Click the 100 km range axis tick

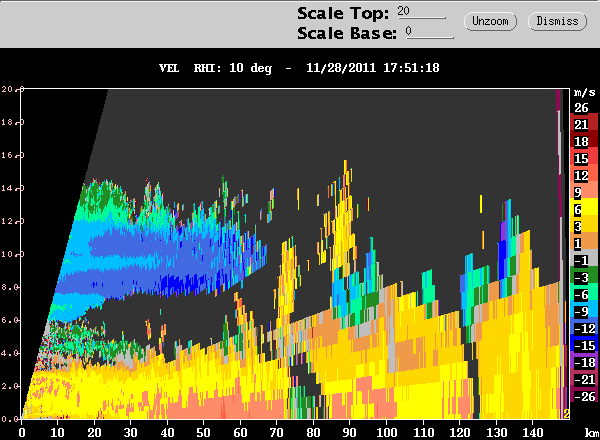tap(386, 433)
